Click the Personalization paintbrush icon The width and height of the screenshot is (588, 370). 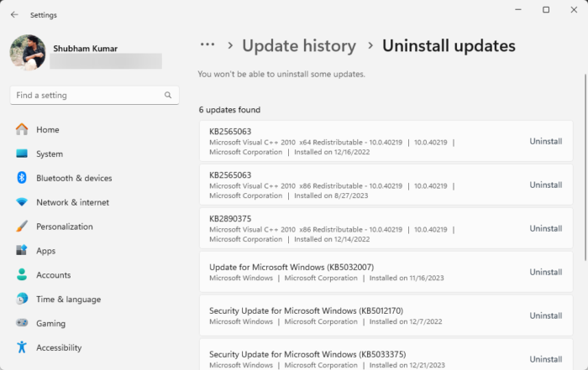[22, 227]
